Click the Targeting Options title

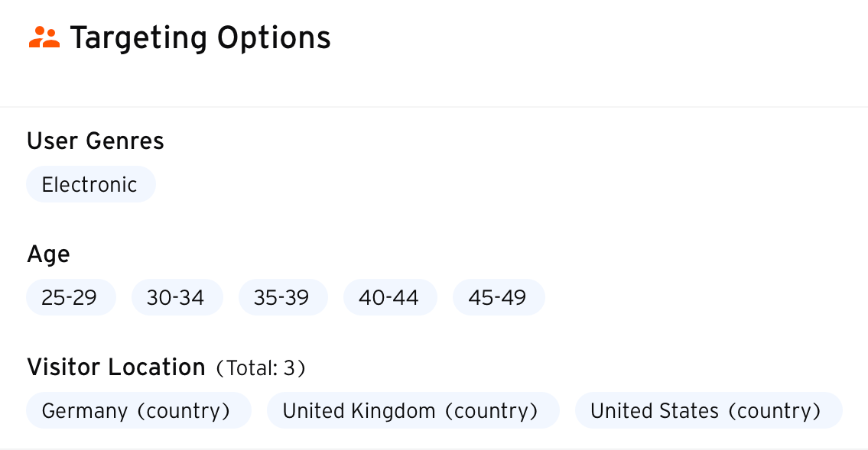point(200,37)
